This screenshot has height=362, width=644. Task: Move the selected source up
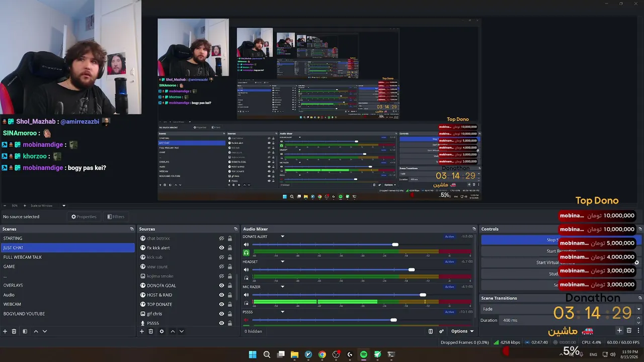click(x=173, y=331)
